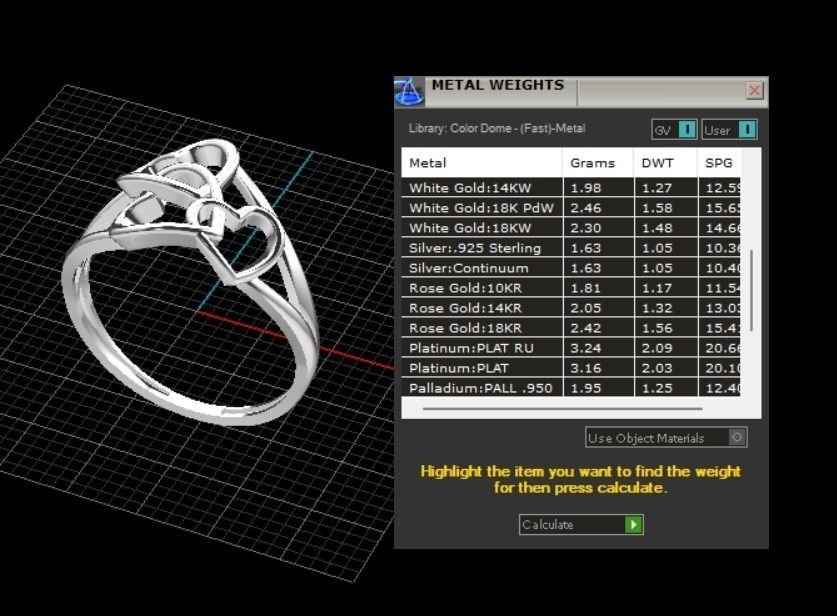Click the 2.46 grams value for 18K PdW
This screenshot has height=616, width=837.
[586, 208]
